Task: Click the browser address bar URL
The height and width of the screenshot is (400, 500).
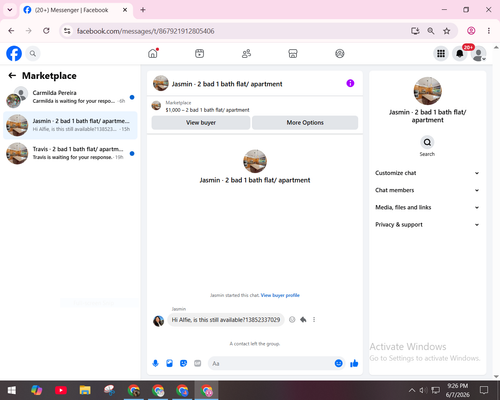Action: point(145,31)
